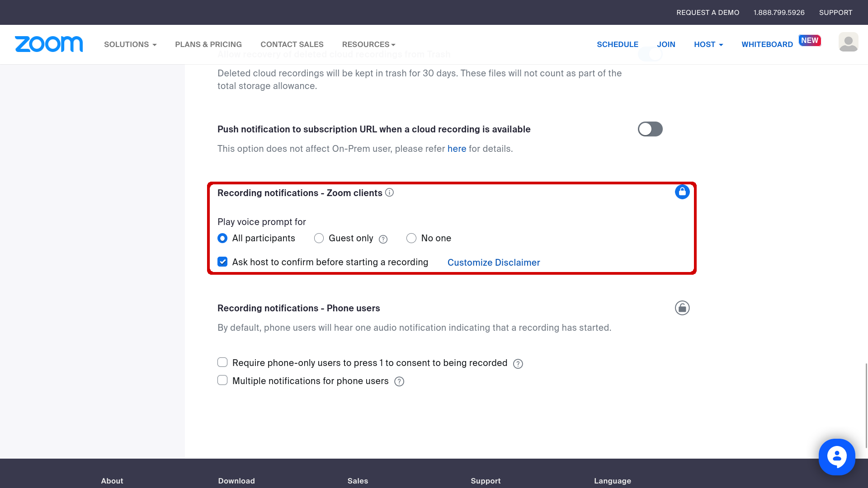
Task: Open Plans & Pricing menu item
Action: tap(208, 44)
